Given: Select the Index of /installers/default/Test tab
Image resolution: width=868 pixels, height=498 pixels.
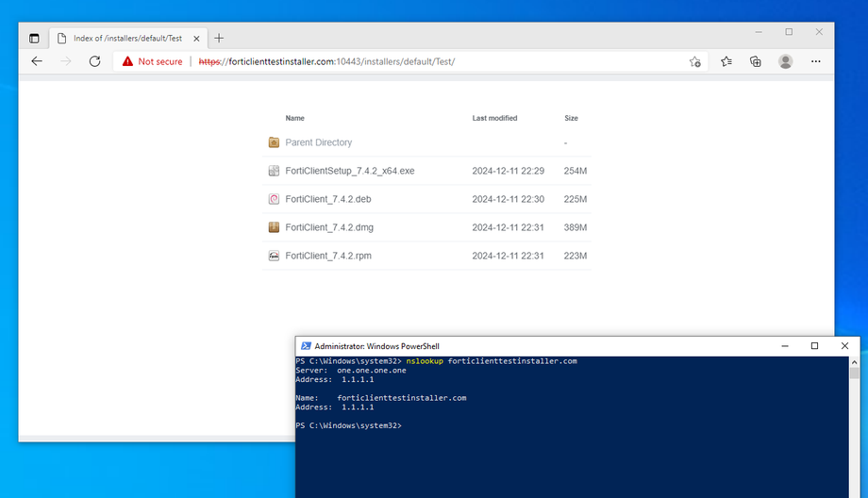Looking at the screenshot, I should pos(123,38).
